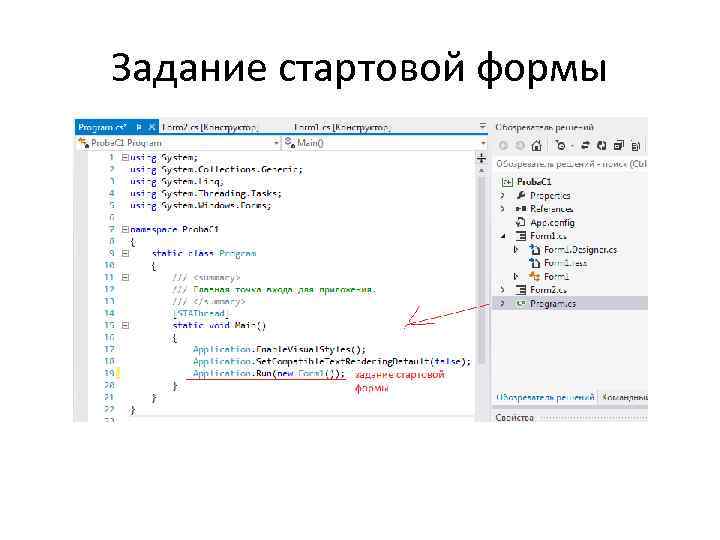Click the 'using System.Collections.Generic;' line
Image resolution: width=720 pixels, height=540 pixels.
(216, 169)
